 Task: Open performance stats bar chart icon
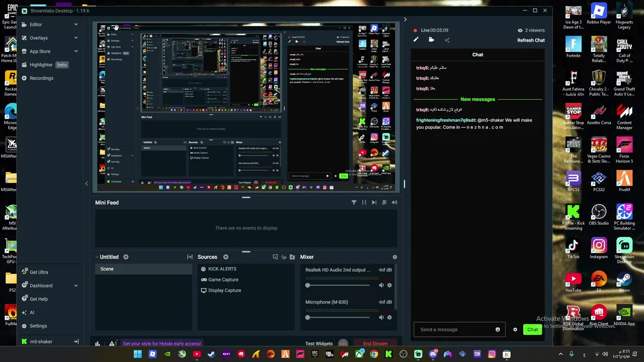point(97,344)
